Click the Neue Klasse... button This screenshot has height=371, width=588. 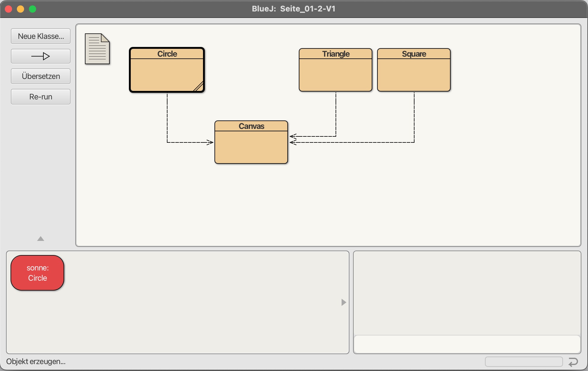click(41, 36)
